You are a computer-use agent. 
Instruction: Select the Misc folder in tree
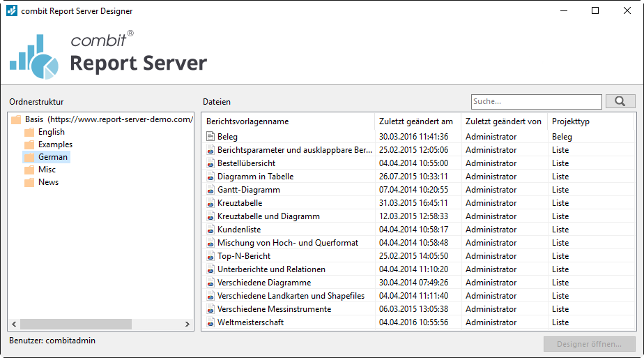tap(47, 170)
